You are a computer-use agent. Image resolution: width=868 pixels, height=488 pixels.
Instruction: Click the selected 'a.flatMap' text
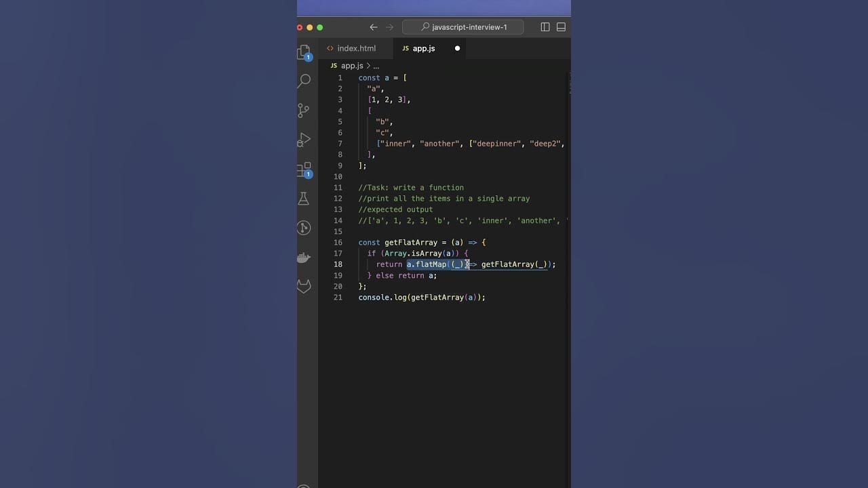(x=427, y=264)
